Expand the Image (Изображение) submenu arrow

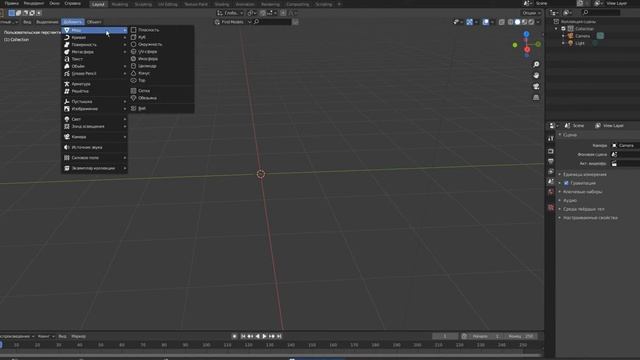click(x=125, y=109)
